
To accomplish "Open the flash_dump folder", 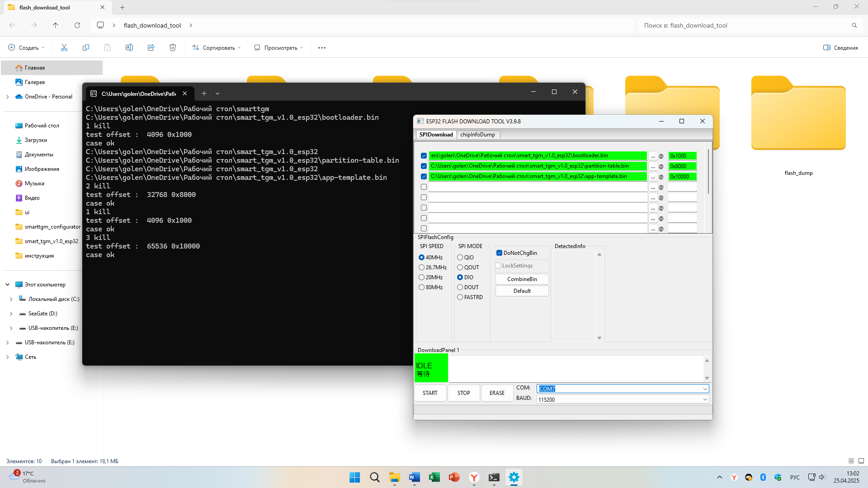I will click(x=798, y=117).
